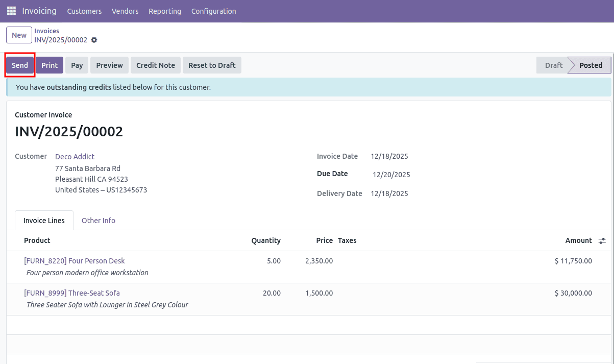Open the Four Person Desk product link
Screen dimensions: 614x364
pos(74,261)
